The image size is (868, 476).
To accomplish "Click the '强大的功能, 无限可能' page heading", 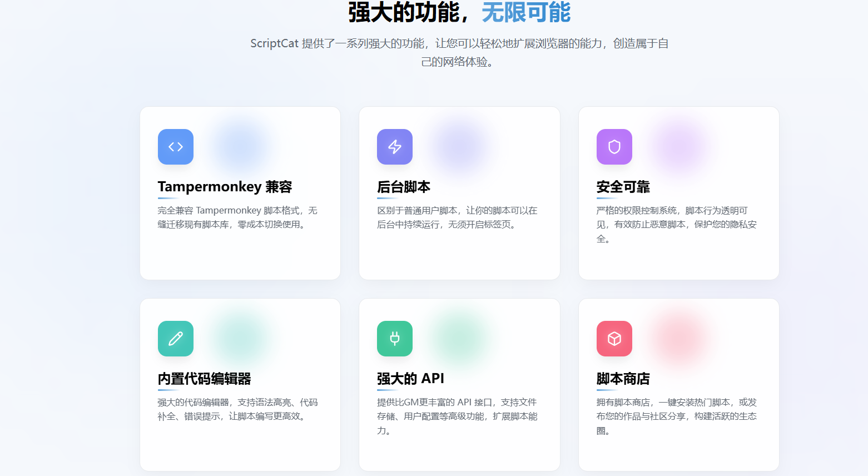I will (x=459, y=12).
